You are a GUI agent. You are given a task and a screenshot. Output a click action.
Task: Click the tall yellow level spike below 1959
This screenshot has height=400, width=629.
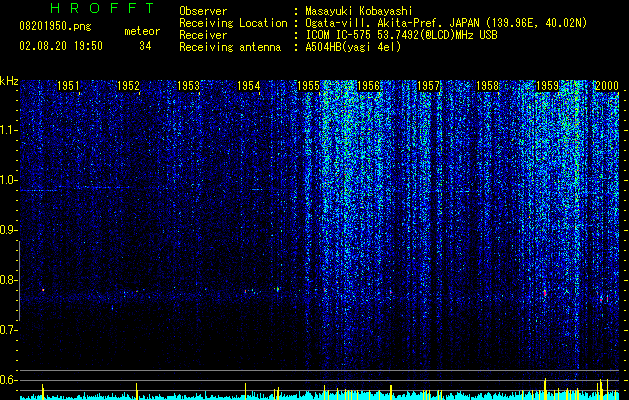[545, 389]
